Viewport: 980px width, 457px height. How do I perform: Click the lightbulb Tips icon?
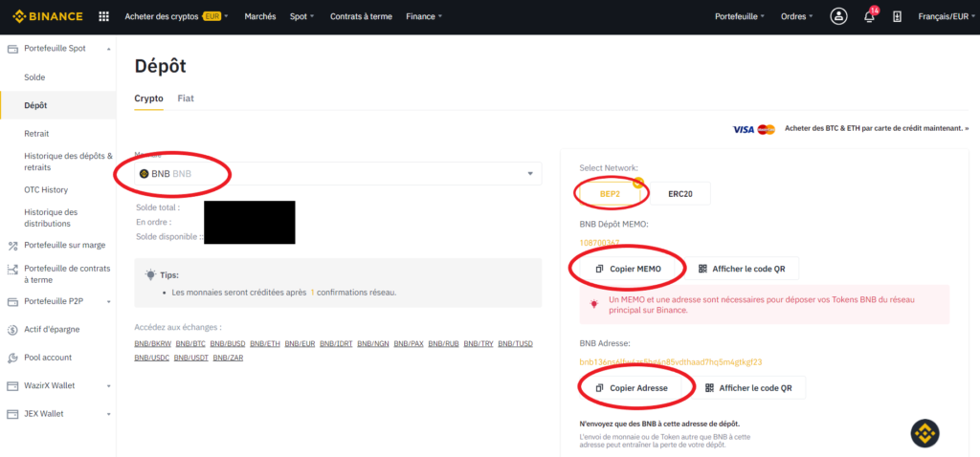click(150, 274)
